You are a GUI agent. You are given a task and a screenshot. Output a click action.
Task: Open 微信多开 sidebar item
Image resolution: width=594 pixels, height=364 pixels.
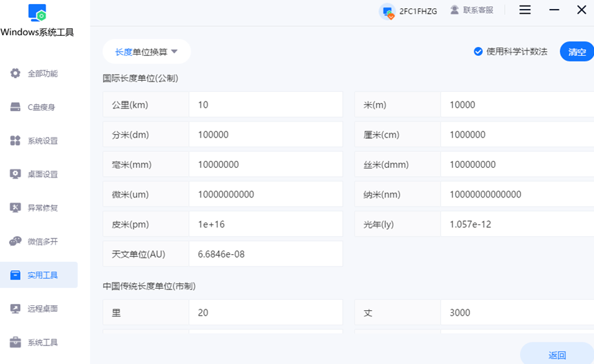click(x=39, y=242)
